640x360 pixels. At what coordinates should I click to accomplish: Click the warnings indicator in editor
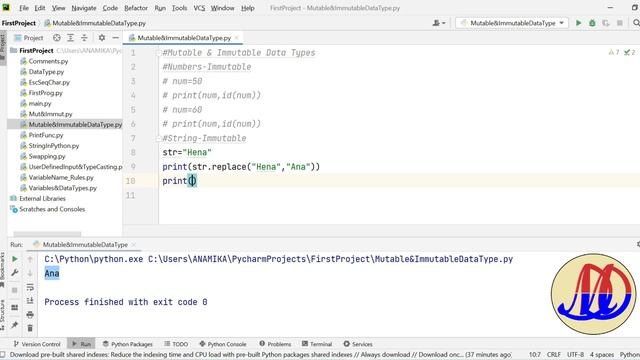pos(613,52)
